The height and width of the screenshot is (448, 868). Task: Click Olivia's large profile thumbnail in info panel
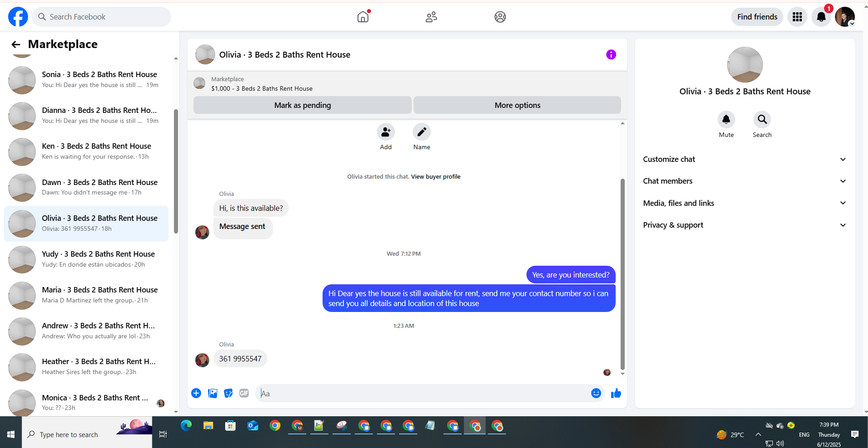(x=745, y=65)
